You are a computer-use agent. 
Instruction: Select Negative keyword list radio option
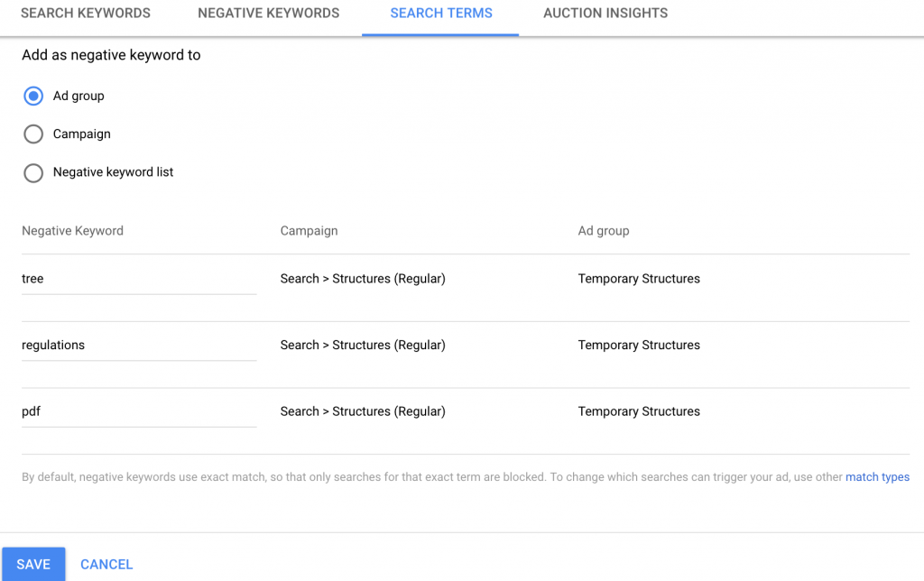point(33,172)
